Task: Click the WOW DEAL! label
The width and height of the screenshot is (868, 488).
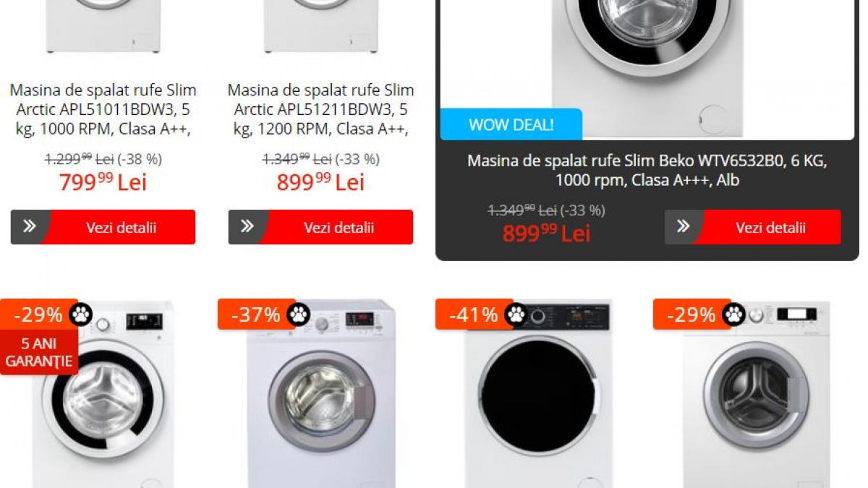Action: 511,124
